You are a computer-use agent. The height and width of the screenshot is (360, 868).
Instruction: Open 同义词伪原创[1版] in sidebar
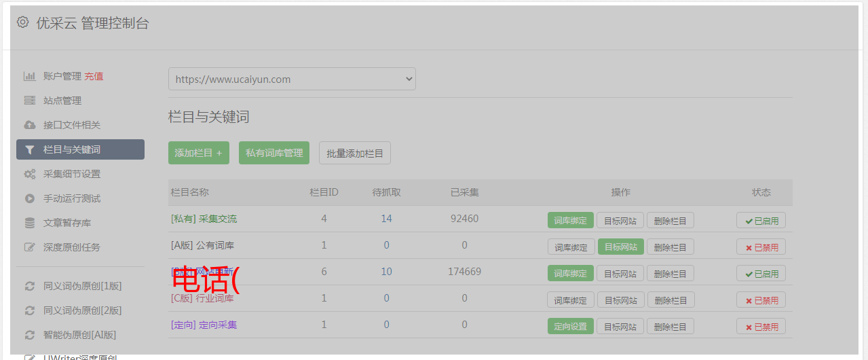(83, 286)
